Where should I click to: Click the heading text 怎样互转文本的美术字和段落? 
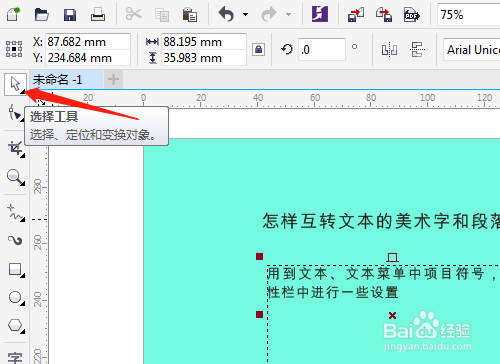coord(381,221)
